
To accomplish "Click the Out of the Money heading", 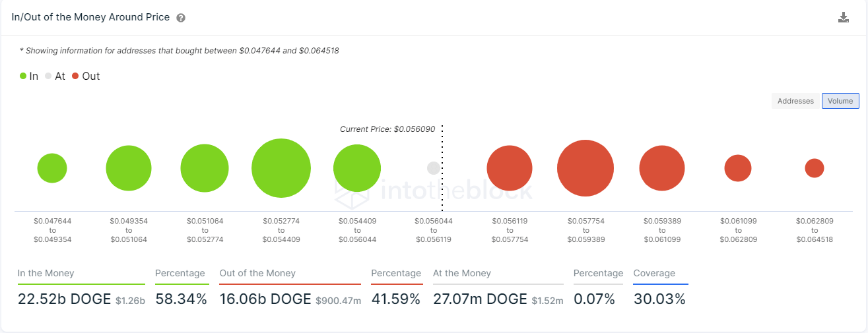I will (257, 273).
